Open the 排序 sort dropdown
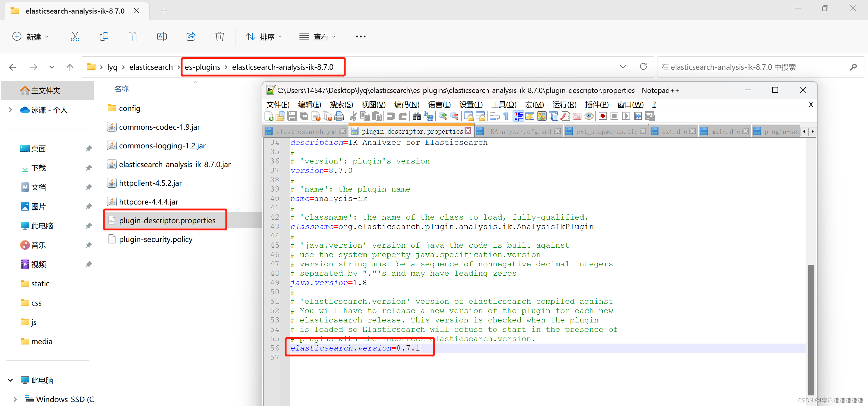The width and height of the screenshot is (868, 406). (264, 36)
